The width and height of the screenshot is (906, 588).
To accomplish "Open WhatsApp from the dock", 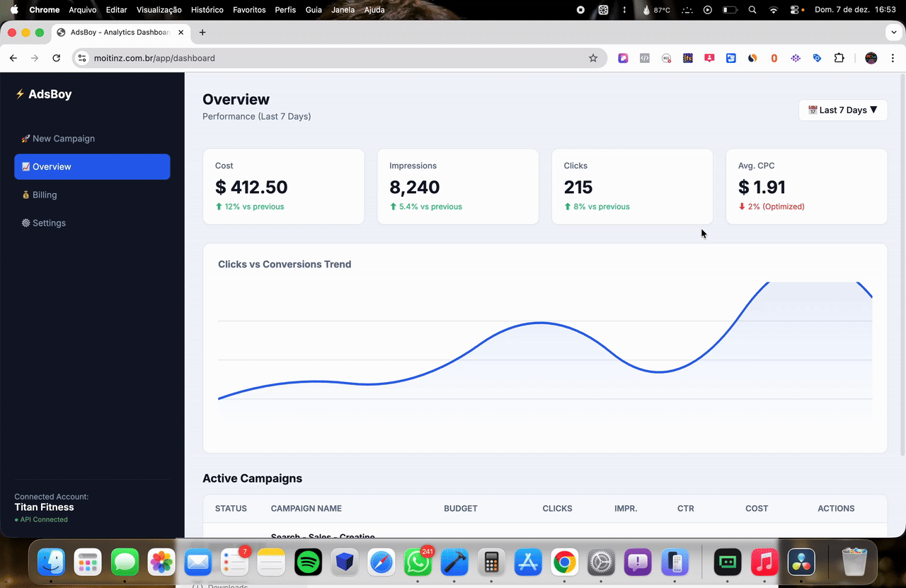I will [418, 563].
